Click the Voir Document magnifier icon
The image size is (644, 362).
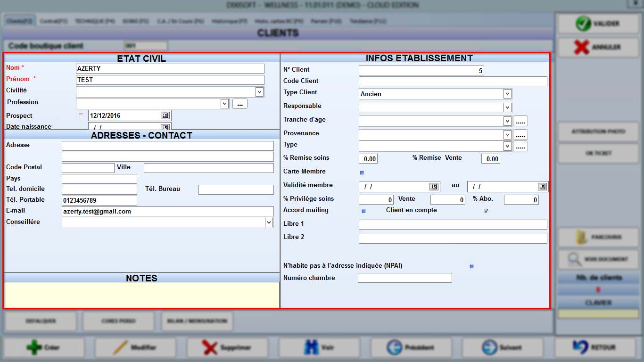(574, 260)
